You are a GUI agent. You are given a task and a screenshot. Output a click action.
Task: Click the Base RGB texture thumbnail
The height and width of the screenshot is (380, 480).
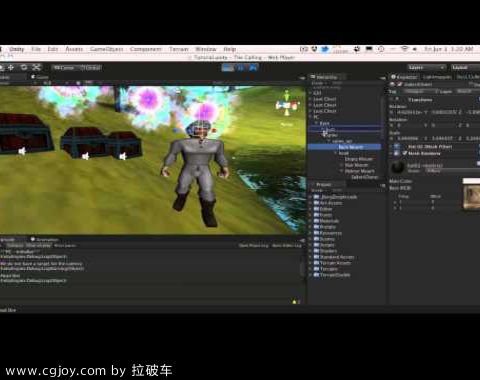471,197
